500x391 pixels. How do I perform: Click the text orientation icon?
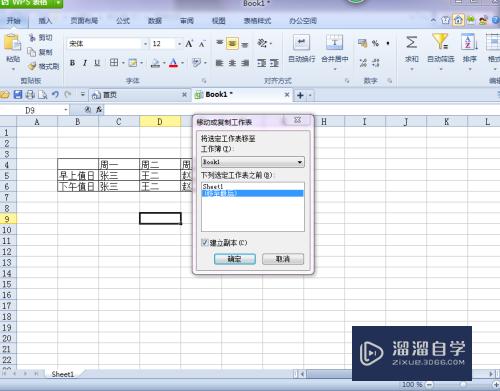click(262, 43)
